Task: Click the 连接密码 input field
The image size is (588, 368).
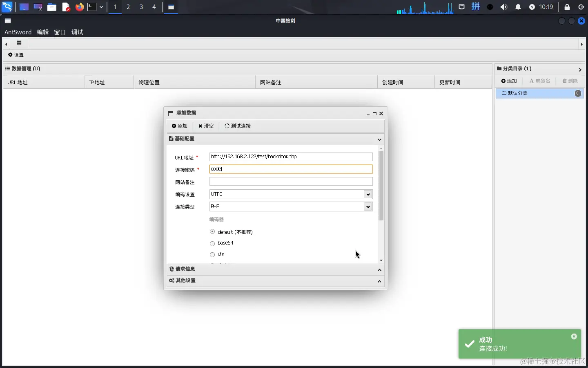Action: (x=291, y=169)
